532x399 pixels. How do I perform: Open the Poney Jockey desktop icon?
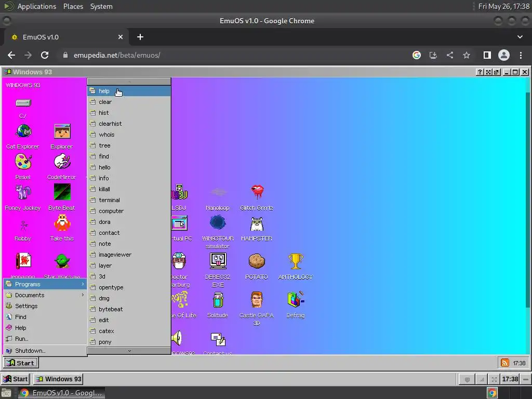click(23, 192)
